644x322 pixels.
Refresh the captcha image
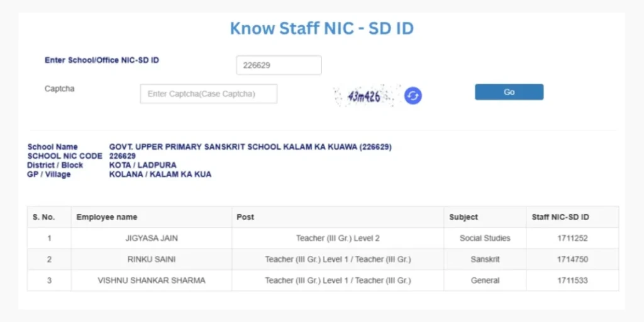(x=413, y=96)
